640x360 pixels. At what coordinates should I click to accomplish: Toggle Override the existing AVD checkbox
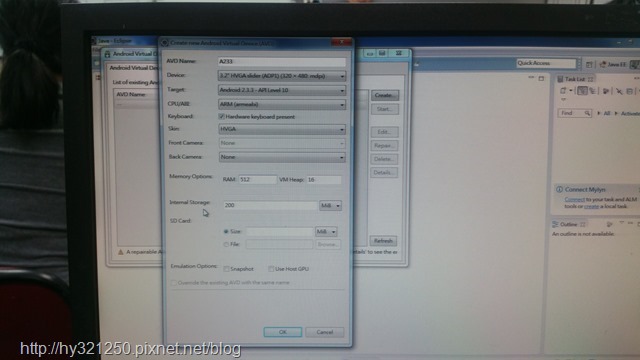click(x=174, y=282)
